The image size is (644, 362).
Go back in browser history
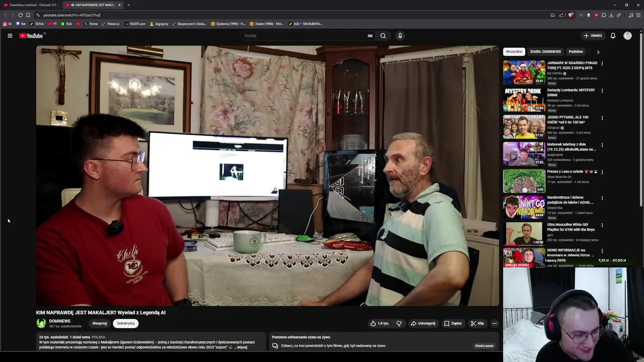click(x=6, y=15)
